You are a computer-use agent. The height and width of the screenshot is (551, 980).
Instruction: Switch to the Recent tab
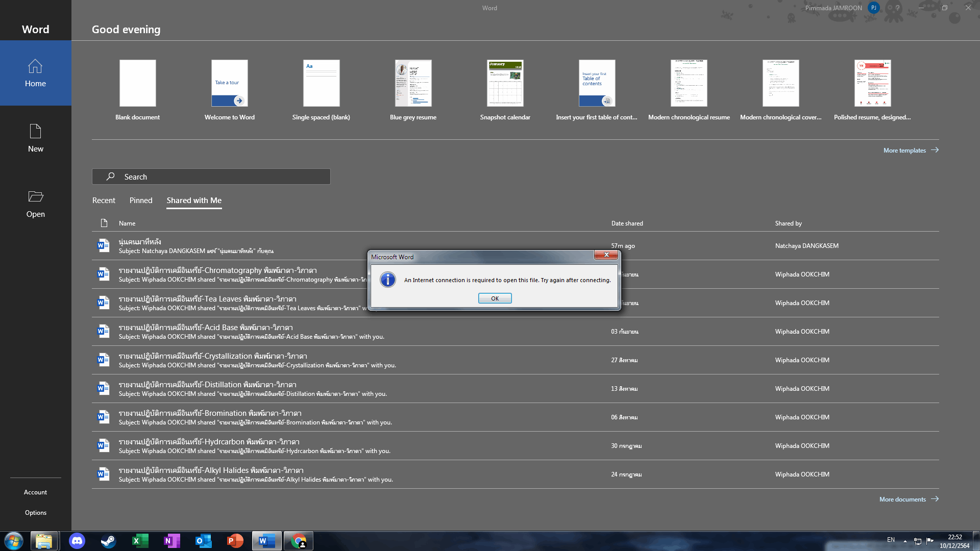pyautogui.click(x=104, y=201)
